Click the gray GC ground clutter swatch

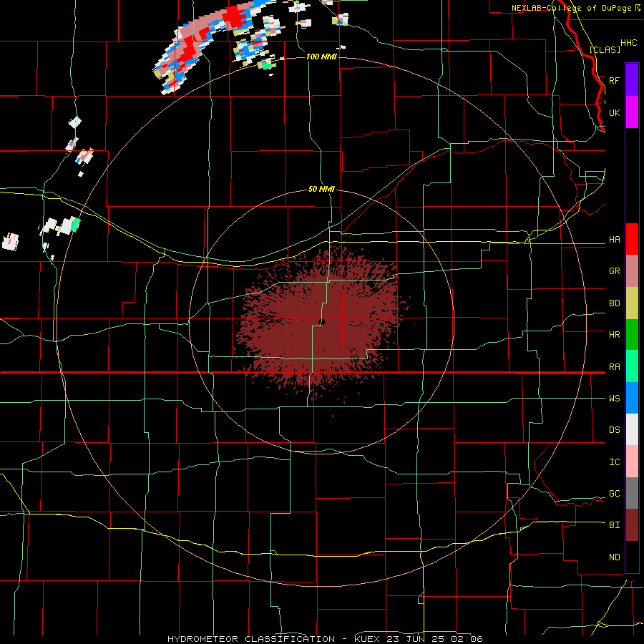point(632,493)
